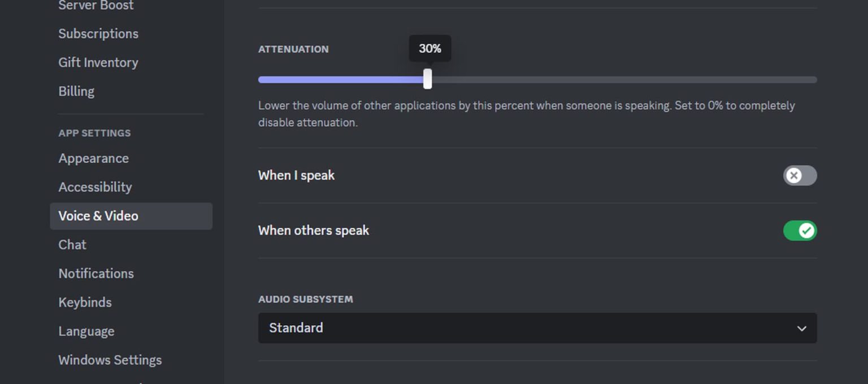Open Windows Settings in the sidebar
The image size is (868, 384).
point(110,360)
